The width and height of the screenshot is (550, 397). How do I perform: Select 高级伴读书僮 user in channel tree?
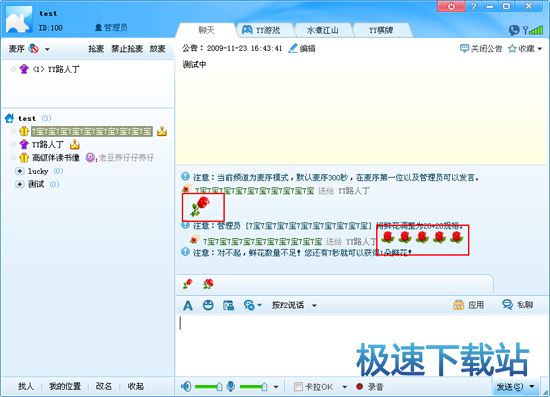[56, 158]
